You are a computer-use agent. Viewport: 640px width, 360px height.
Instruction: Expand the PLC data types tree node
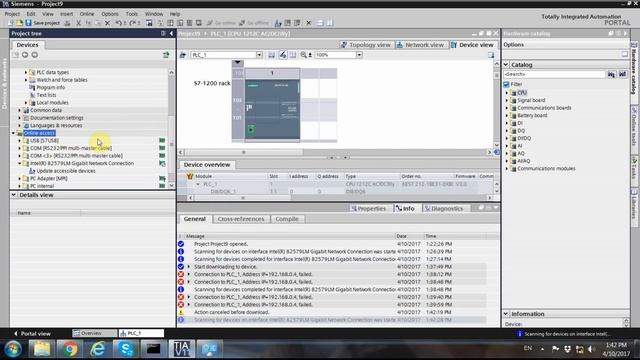tap(26, 72)
